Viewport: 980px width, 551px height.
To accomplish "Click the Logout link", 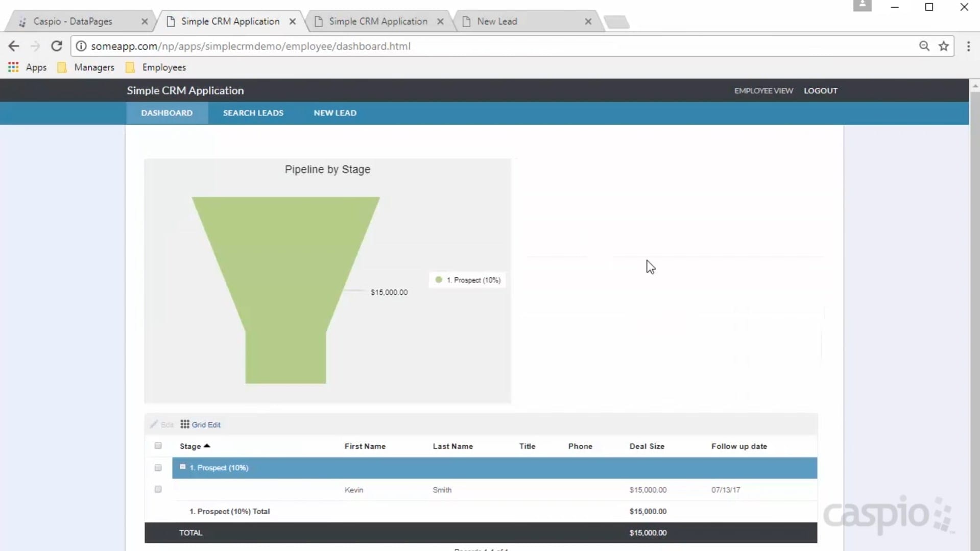I will (820, 90).
